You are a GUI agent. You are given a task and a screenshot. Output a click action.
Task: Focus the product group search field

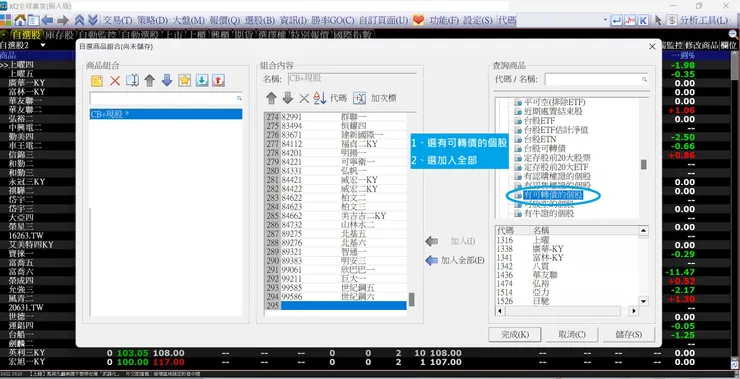166,98
